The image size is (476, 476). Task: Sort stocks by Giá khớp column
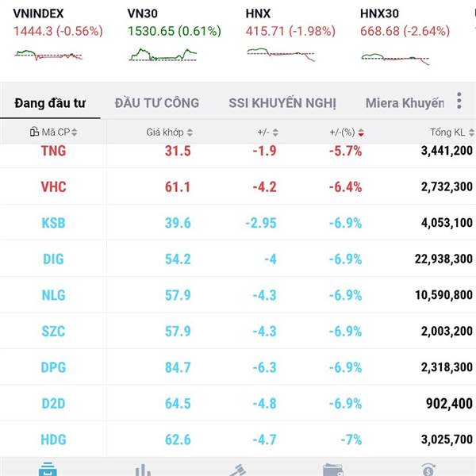click(169, 132)
